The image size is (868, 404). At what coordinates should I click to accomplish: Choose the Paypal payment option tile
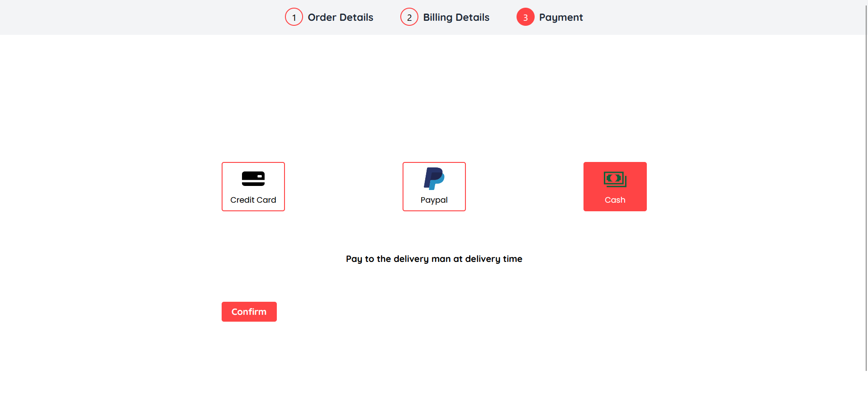[434, 186]
